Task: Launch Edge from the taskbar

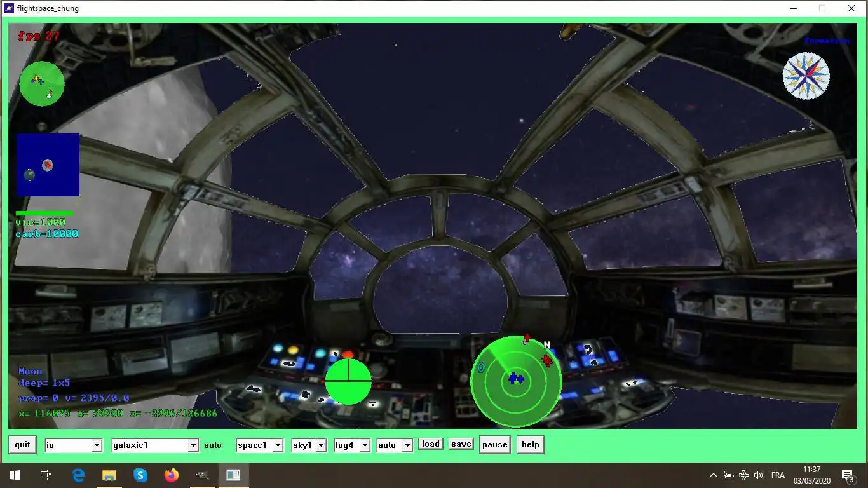Action: click(78, 475)
